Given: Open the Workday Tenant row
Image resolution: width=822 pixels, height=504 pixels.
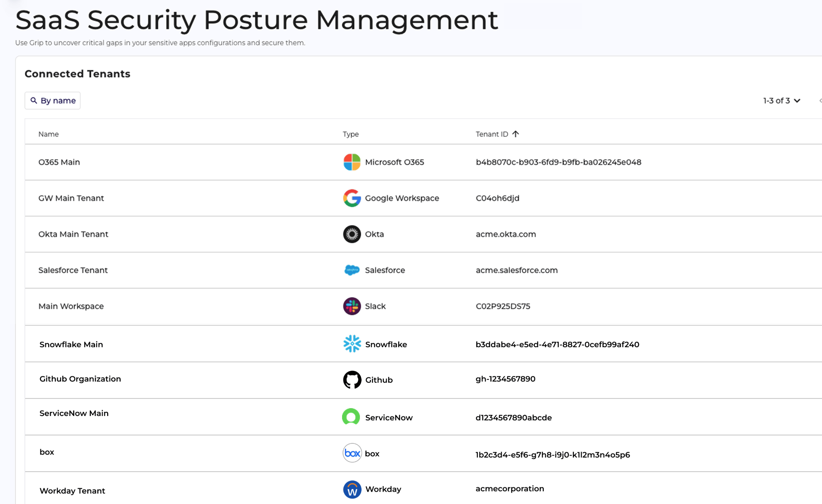Looking at the screenshot, I should (x=423, y=488).
